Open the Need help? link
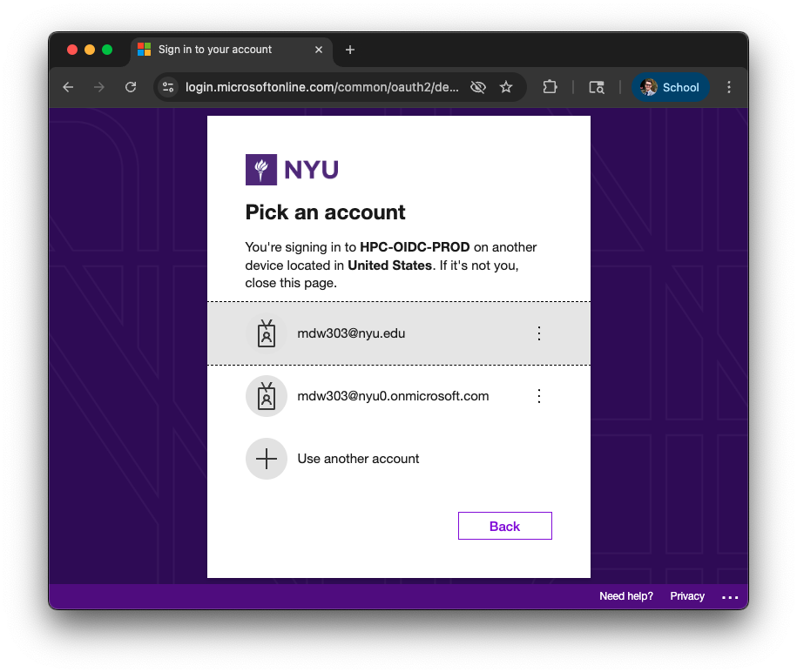Image resolution: width=797 pixels, height=672 pixels. tap(625, 596)
